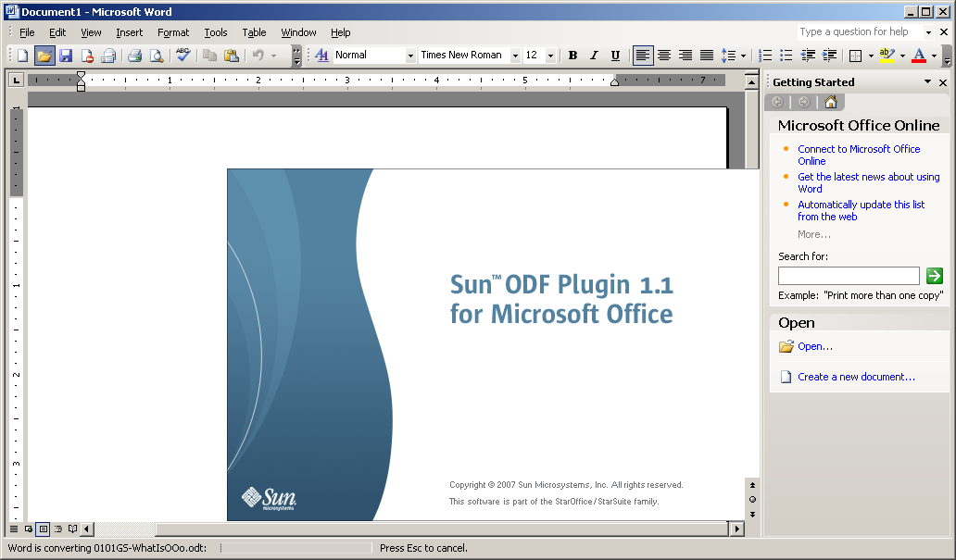Expand line spacing dropdown arrow
The image size is (956, 560).
tap(743, 56)
